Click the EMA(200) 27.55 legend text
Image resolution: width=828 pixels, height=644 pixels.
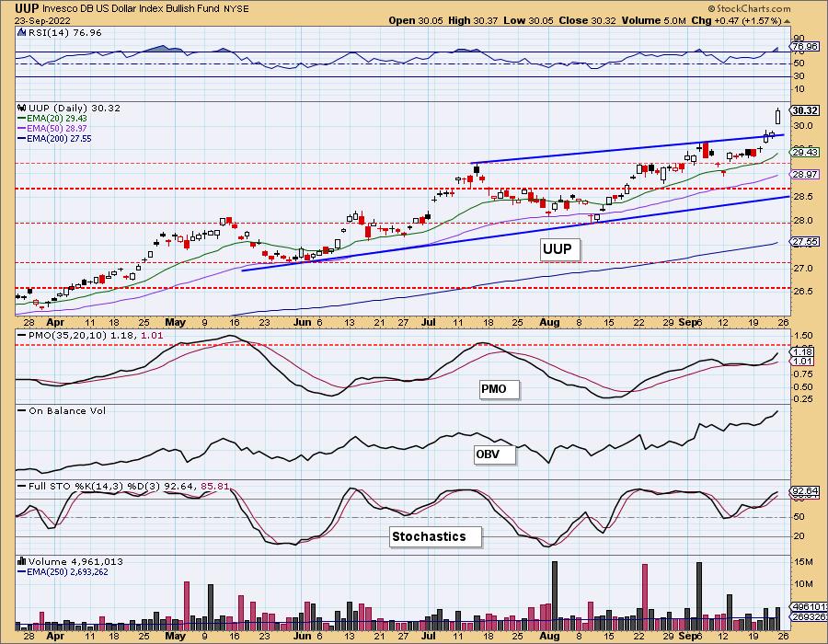tap(59, 138)
